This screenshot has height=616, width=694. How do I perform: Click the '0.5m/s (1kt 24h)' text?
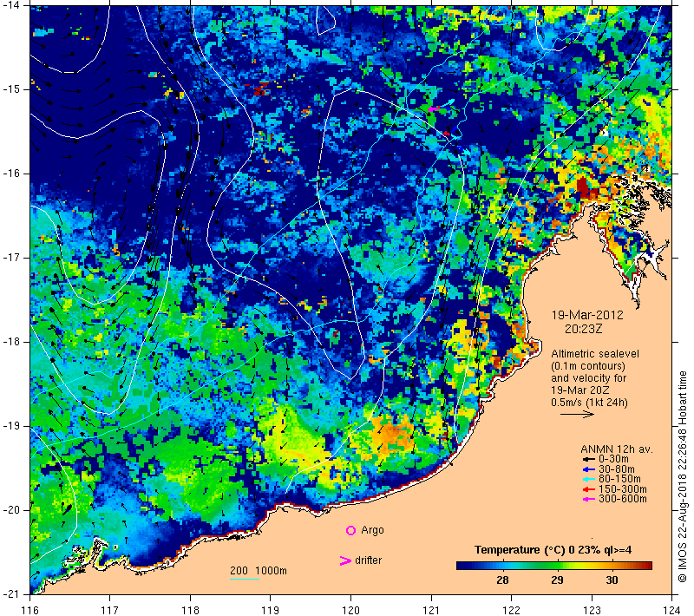[x=590, y=403]
